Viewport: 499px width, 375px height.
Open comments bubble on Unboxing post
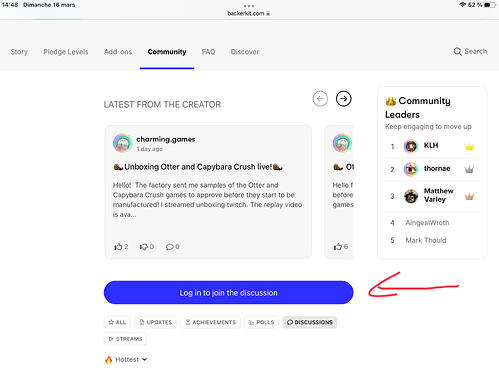click(169, 247)
